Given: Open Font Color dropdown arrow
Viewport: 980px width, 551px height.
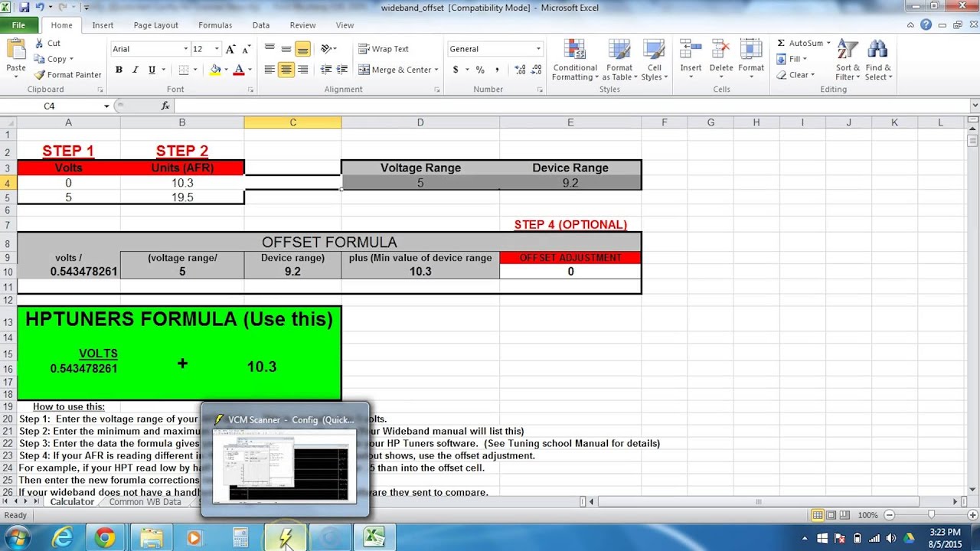Looking at the screenshot, I should [x=249, y=70].
